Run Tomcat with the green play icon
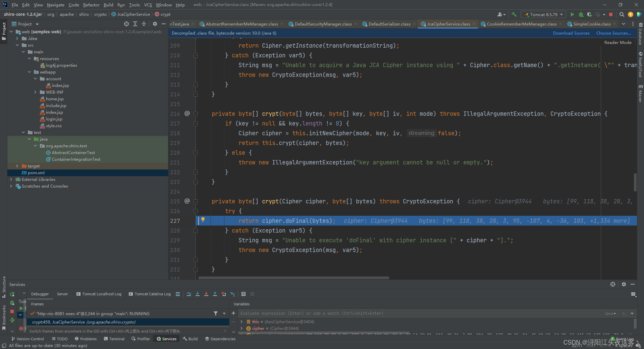This screenshot has width=644, height=349. click(572, 14)
